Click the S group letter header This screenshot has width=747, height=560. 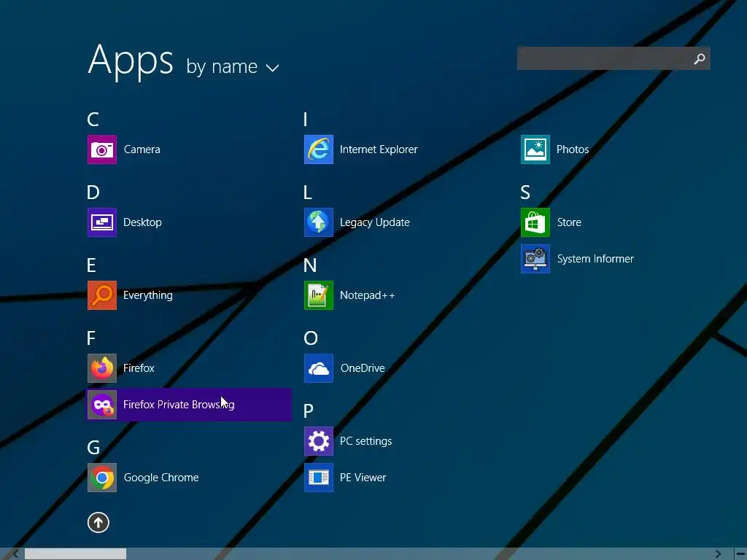[525, 192]
